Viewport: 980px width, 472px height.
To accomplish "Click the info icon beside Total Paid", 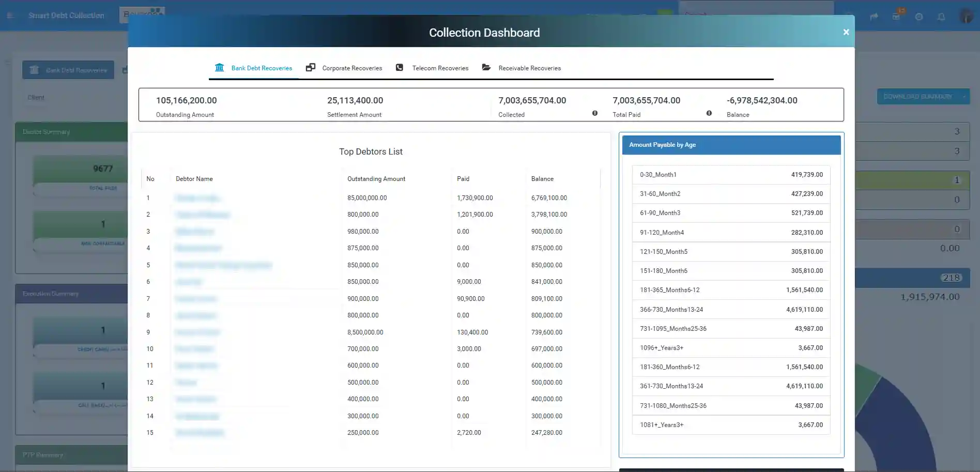I will [x=709, y=113].
